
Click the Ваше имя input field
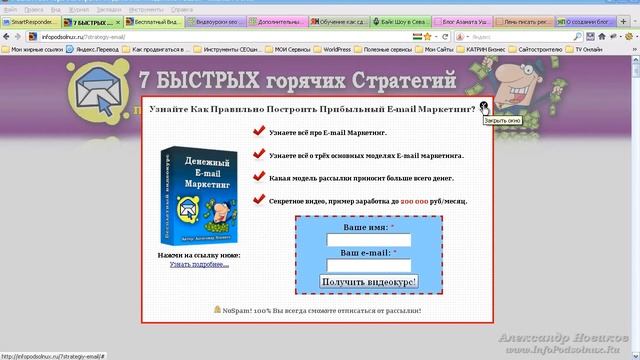pos(369,240)
